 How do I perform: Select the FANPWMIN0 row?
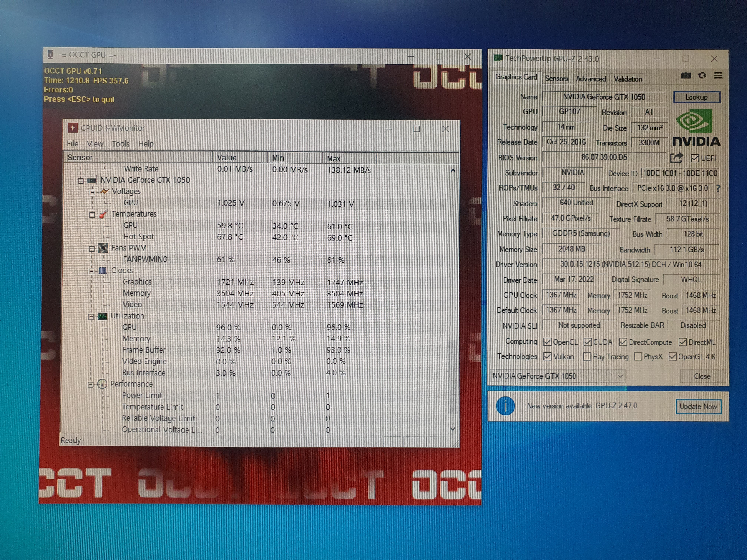click(255, 260)
